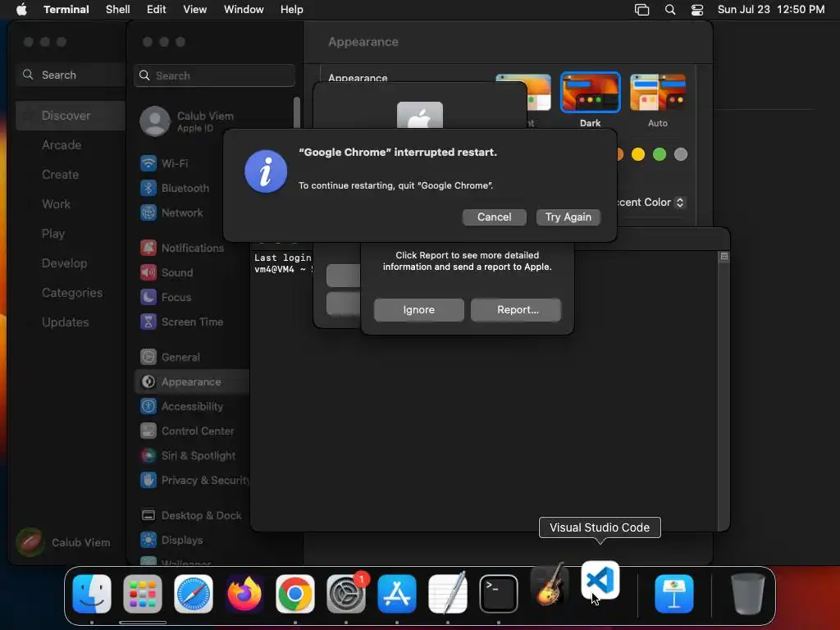Open Screen Time settings pane
The height and width of the screenshot is (630, 840).
click(190, 322)
